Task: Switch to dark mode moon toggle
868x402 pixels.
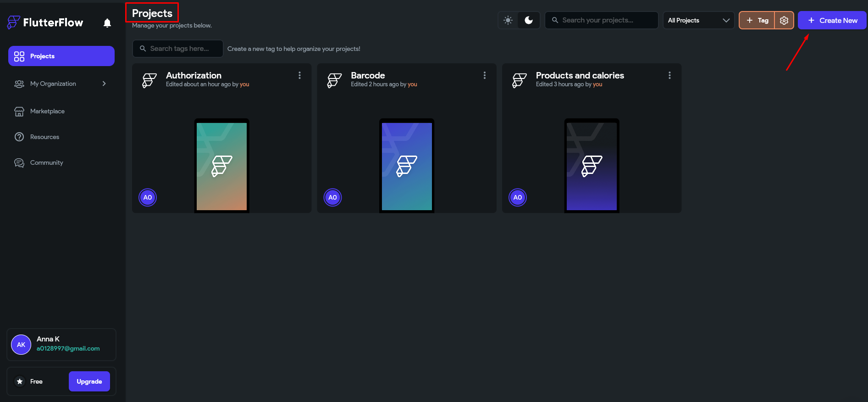Action: pyautogui.click(x=529, y=20)
